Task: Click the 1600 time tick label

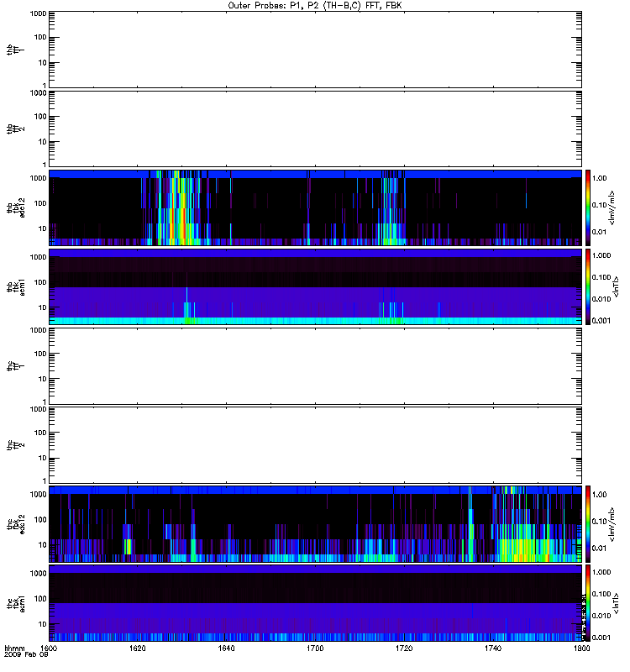Action: tap(50, 648)
